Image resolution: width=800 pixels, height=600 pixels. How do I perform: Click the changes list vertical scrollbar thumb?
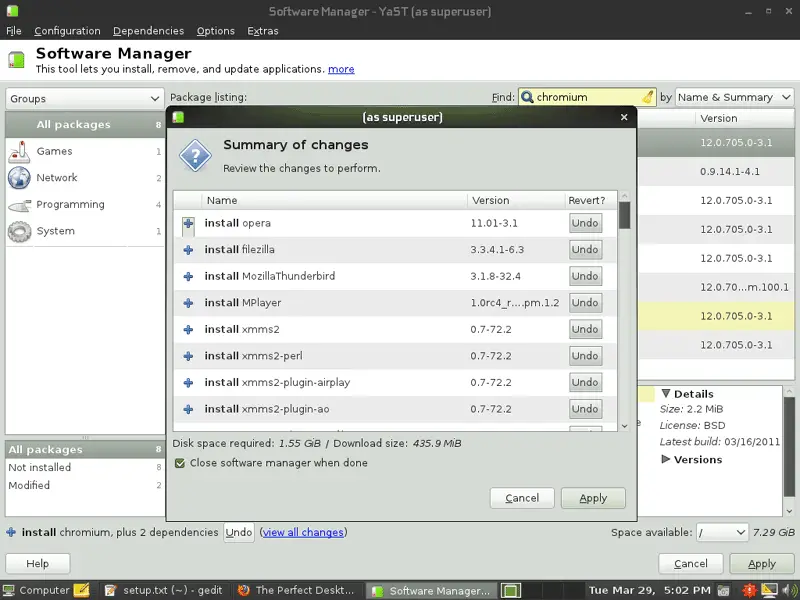pos(624,215)
